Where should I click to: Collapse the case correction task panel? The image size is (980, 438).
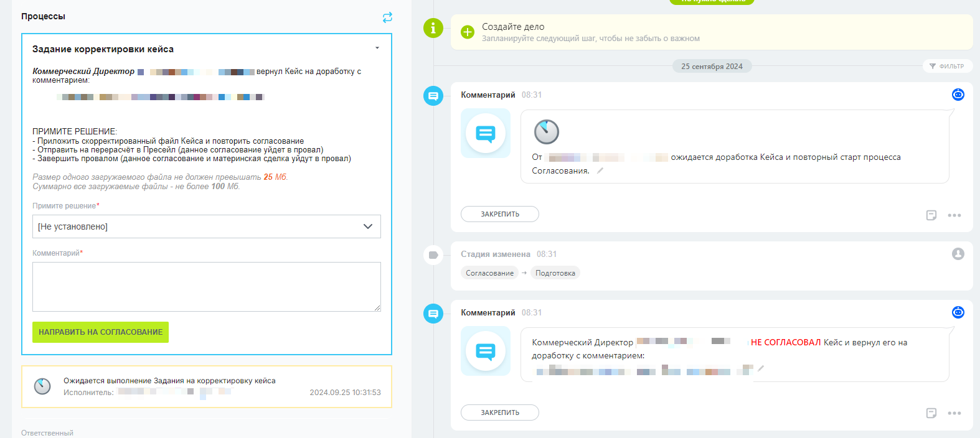pyautogui.click(x=377, y=48)
